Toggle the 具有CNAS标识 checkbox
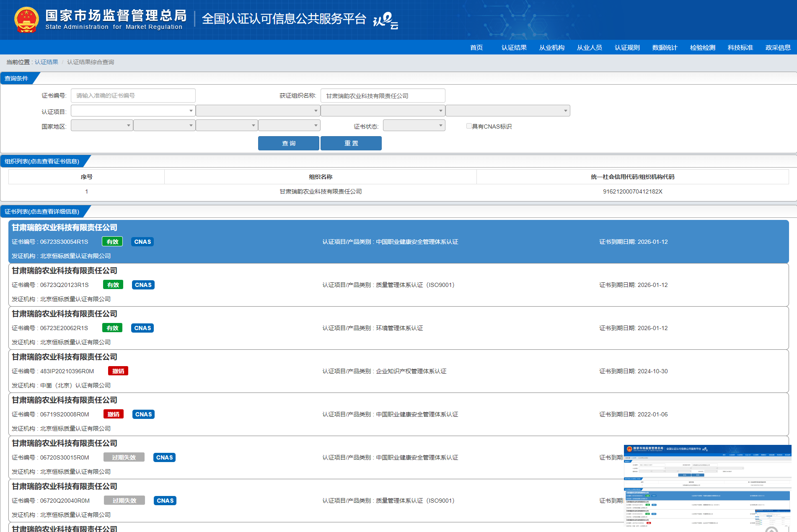The width and height of the screenshot is (797, 532). click(469, 126)
